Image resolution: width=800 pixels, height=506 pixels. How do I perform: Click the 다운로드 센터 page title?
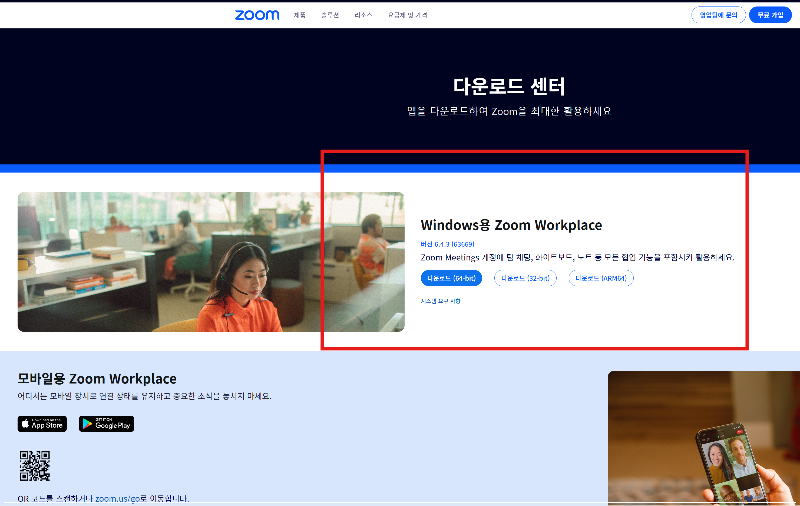pos(509,86)
